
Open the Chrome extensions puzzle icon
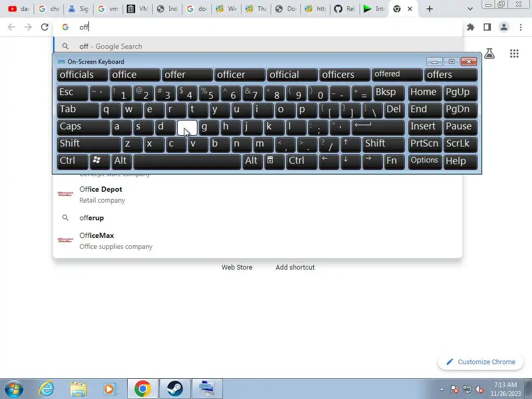click(471, 27)
